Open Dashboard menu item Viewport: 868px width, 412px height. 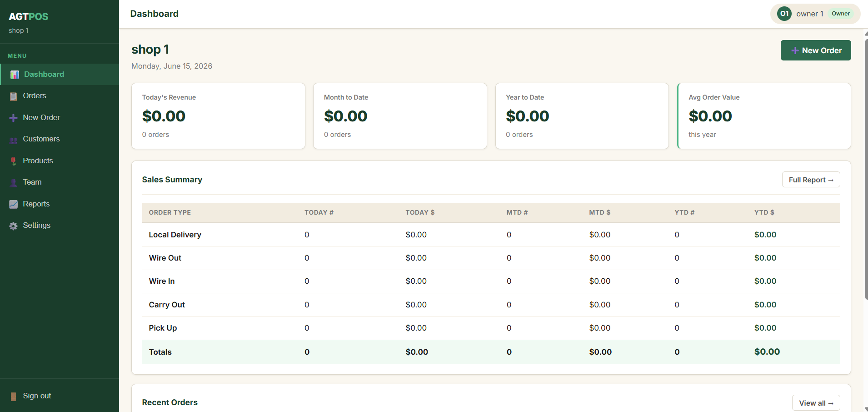[x=60, y=74]
